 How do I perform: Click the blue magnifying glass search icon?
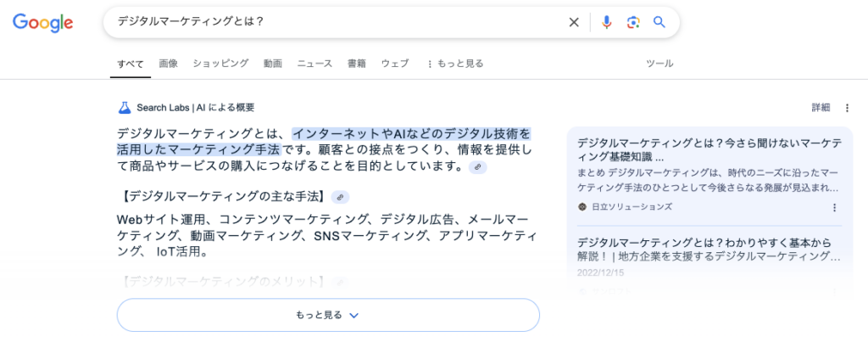659,22
